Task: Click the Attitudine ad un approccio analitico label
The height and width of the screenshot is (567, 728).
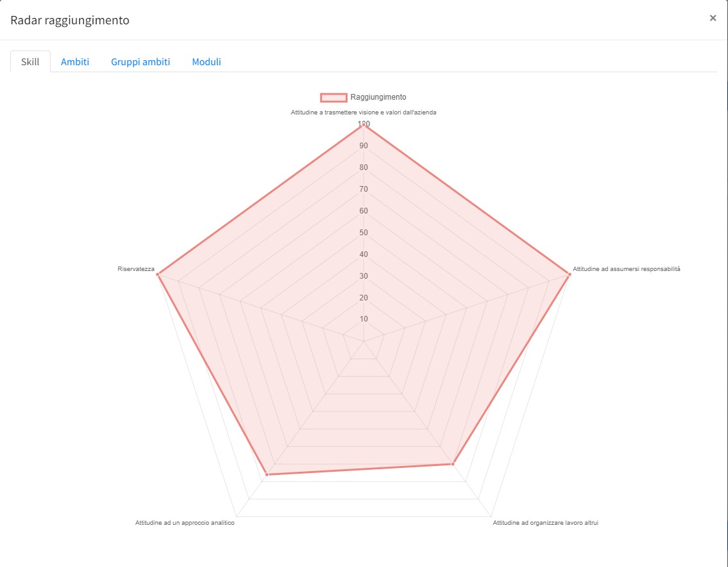Action: click(186, 522)
